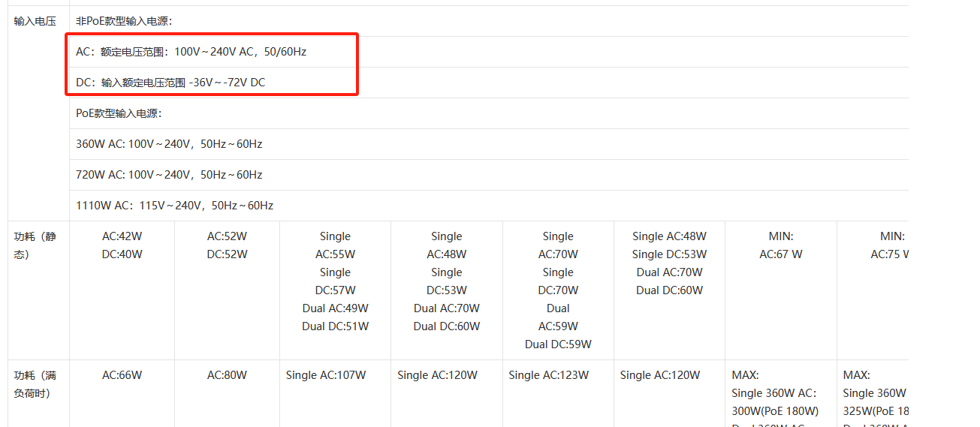Click the 360W AC input power row
980x427 pixels.
[169, 144]
